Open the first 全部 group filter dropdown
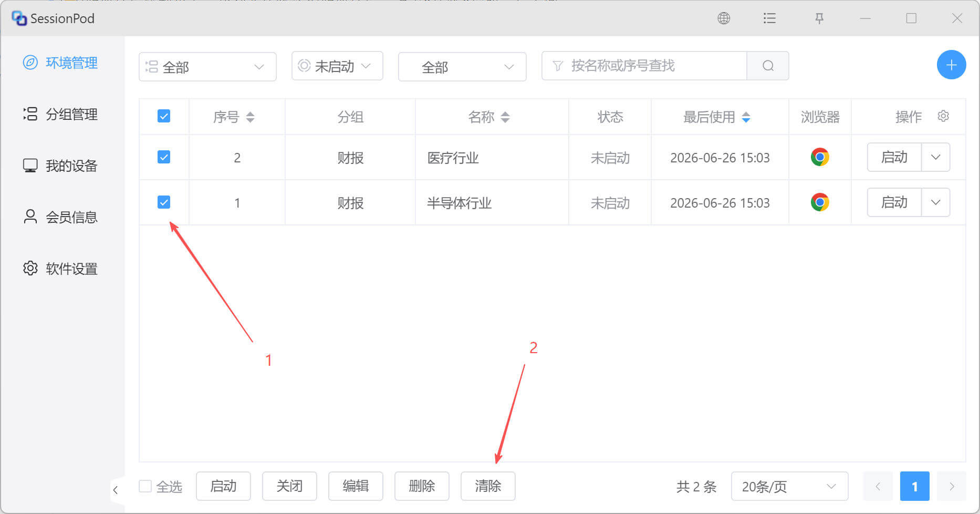The image size is (980, 514). click(x=207, y=67)
